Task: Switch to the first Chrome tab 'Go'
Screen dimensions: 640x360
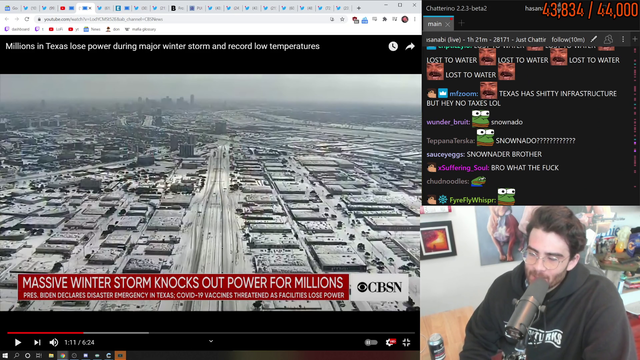Action: tap(11, 8)
